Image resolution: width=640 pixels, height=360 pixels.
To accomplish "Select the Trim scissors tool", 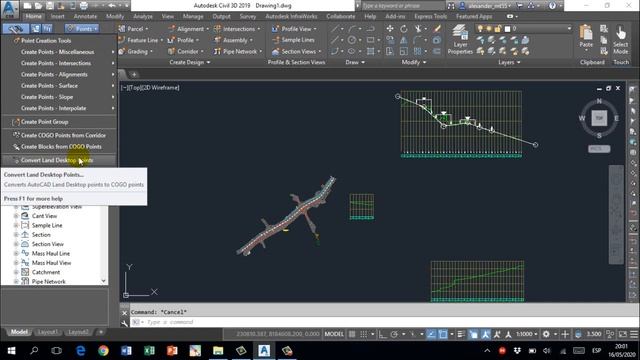I will (x=418, y=29).
